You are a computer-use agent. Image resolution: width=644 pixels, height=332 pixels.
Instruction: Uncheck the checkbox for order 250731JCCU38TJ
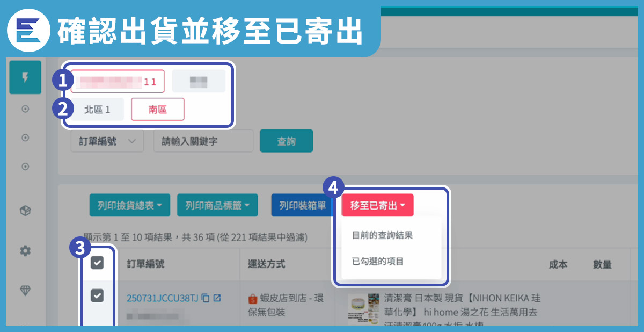pyautogui.click(x=97, y=295)
